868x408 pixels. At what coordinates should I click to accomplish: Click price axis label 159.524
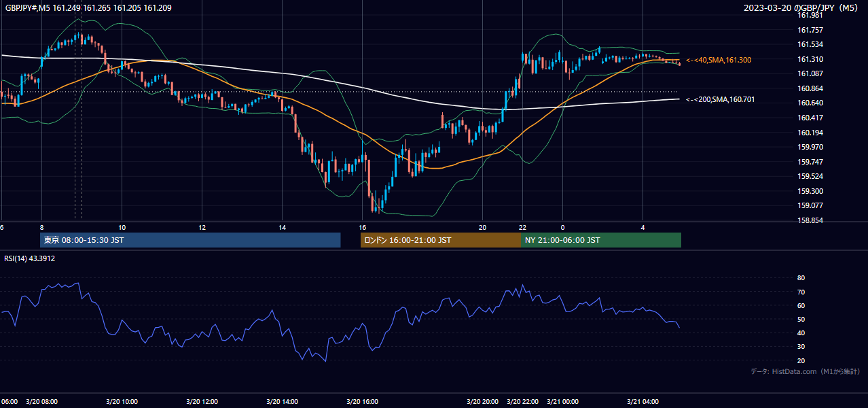tap(810, 176)
